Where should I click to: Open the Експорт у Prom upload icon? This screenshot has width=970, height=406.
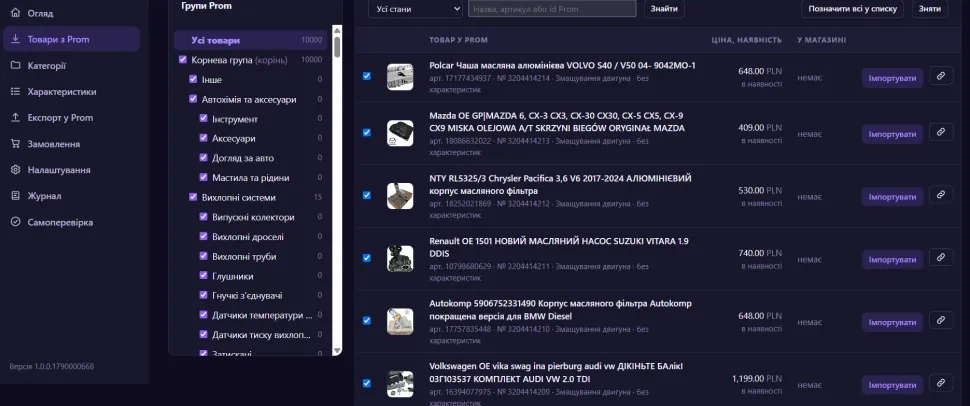point(15,118)
